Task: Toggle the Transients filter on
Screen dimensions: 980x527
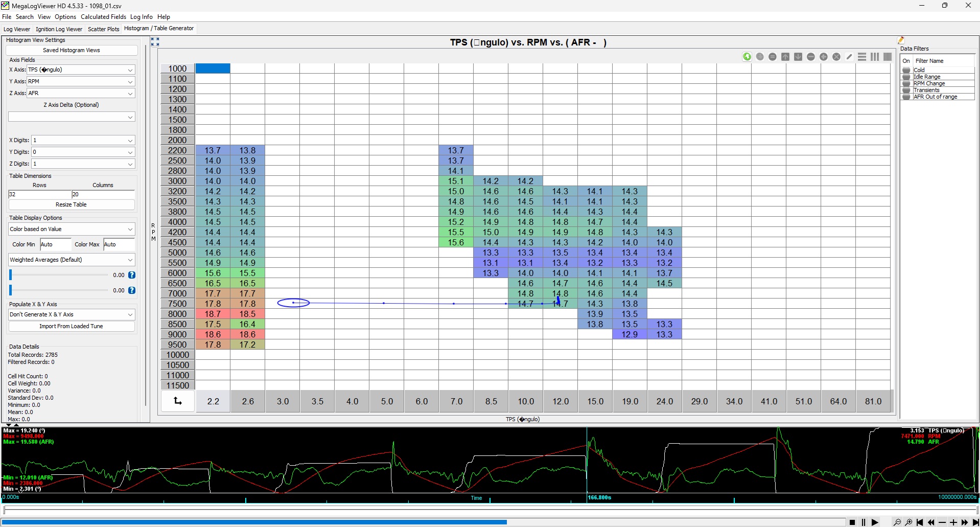Action: point(906,90)
